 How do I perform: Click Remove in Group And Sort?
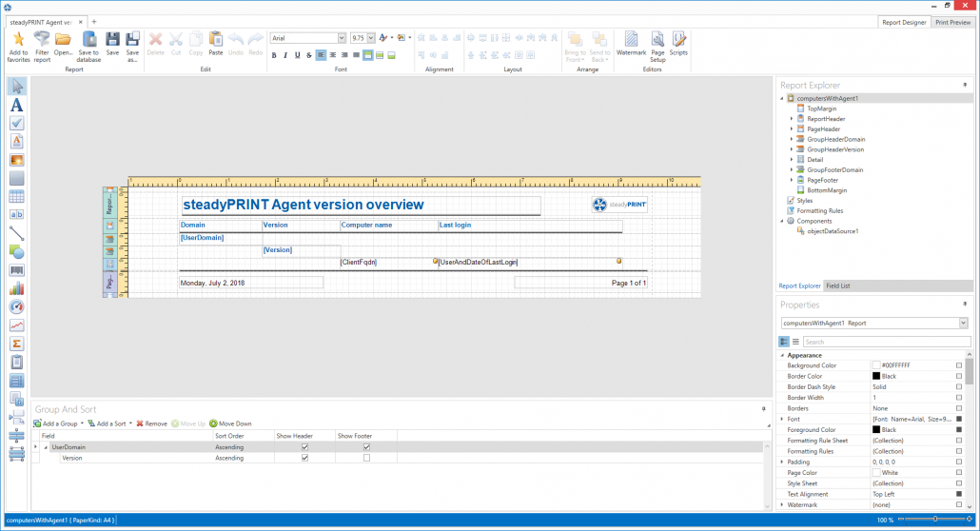coord(151,423)
